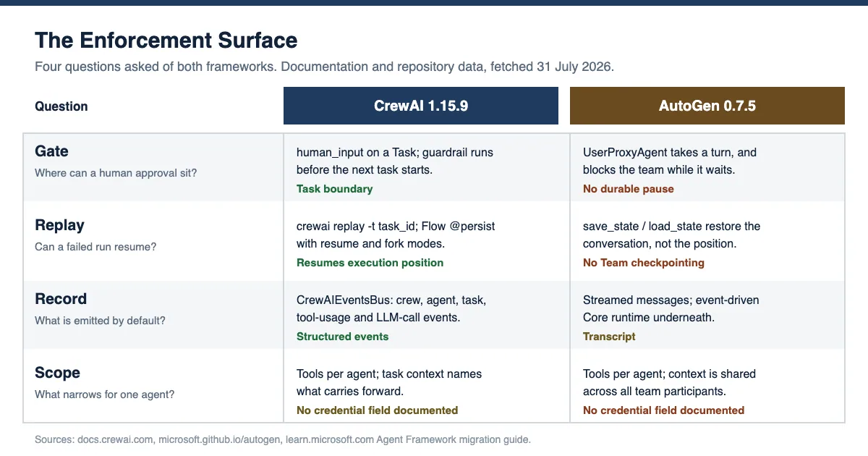Click the Replay row heading
This screenshot has width=868, height=456.
(x=59, y=225)
